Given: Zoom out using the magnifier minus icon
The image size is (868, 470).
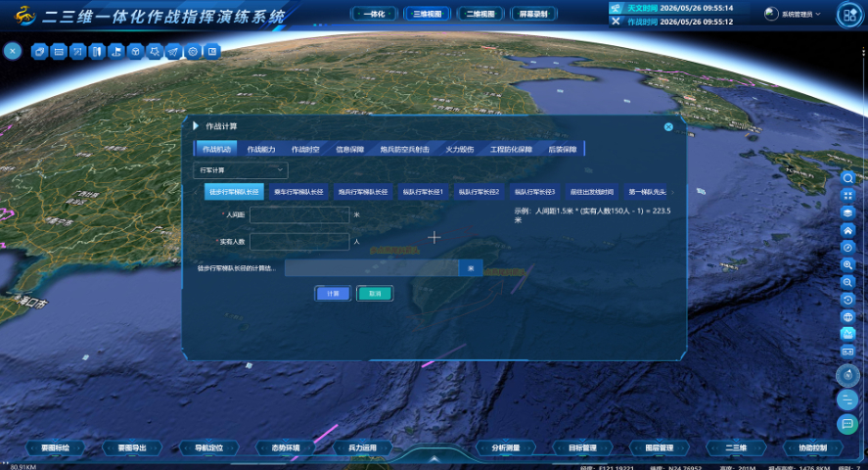Looking at the screenshot, I should point(847,282).
